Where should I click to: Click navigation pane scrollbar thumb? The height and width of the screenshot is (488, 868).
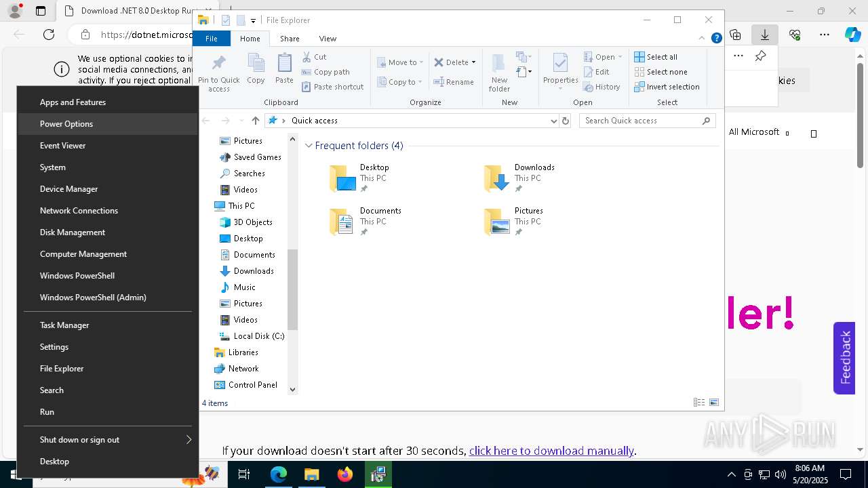(293, 289)
